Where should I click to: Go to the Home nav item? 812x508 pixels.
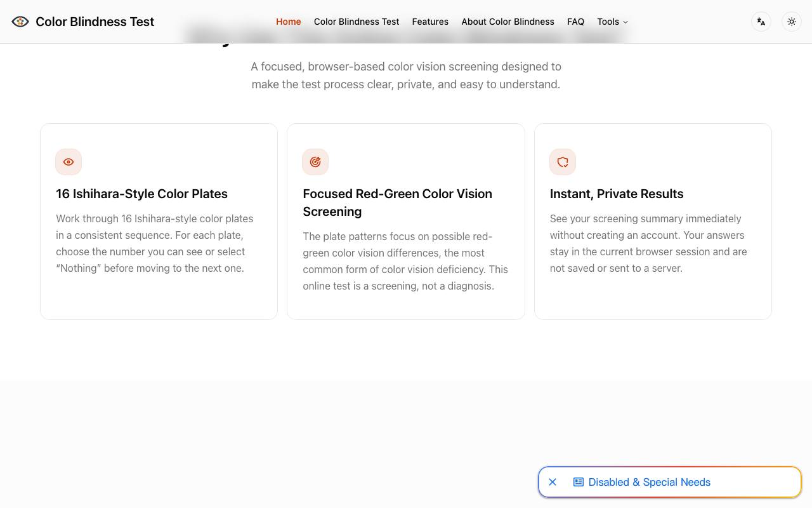click(x=289, y=22)
